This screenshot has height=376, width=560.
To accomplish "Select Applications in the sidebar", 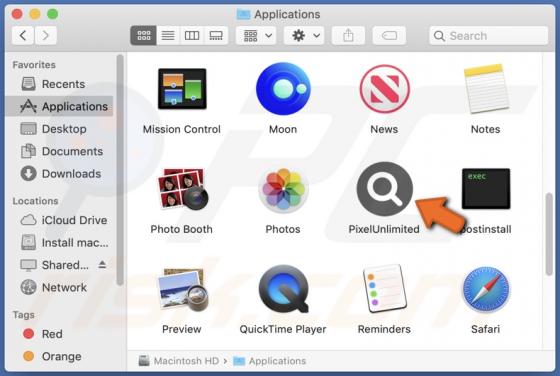I will point(59,106).
